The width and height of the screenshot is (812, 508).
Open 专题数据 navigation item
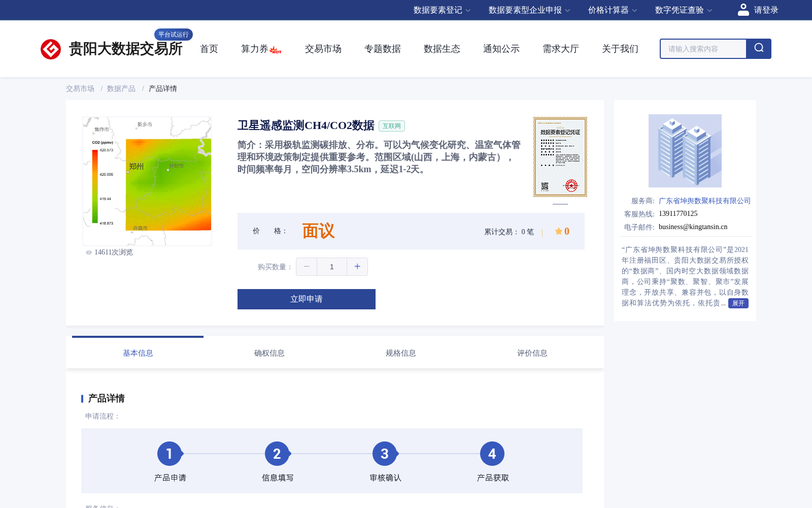click(383, 49)
